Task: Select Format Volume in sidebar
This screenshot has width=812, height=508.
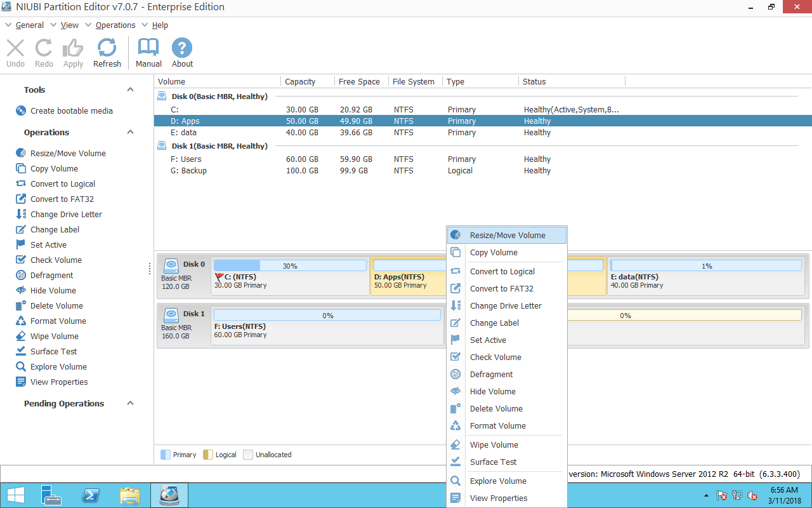Action: pos(58,321)
